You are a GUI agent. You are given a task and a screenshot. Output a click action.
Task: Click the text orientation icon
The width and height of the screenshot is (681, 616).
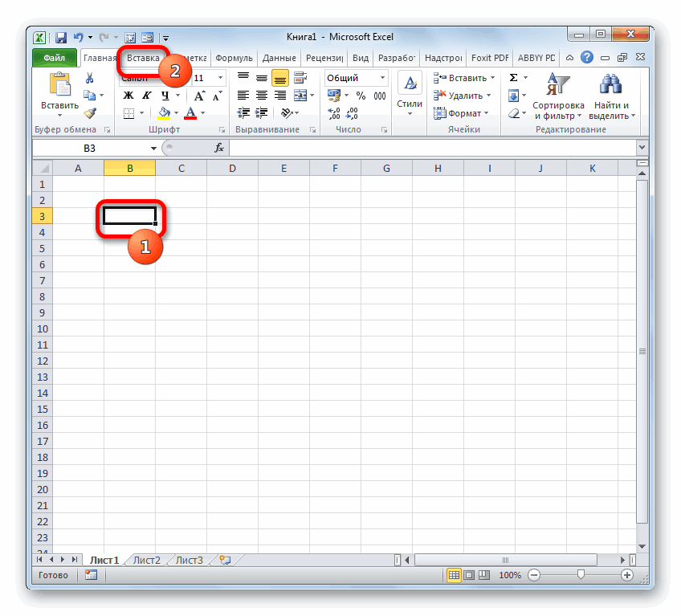click(287, 113)
